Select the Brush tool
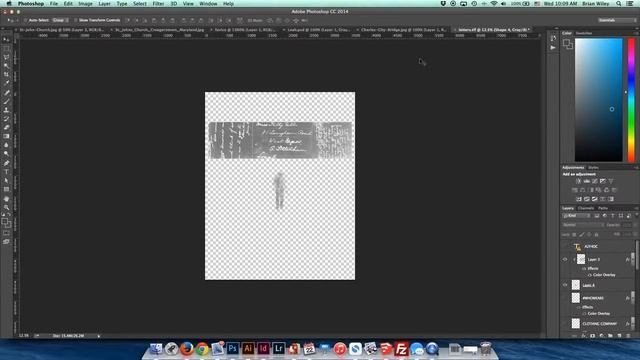 click(x=6, y=101)
